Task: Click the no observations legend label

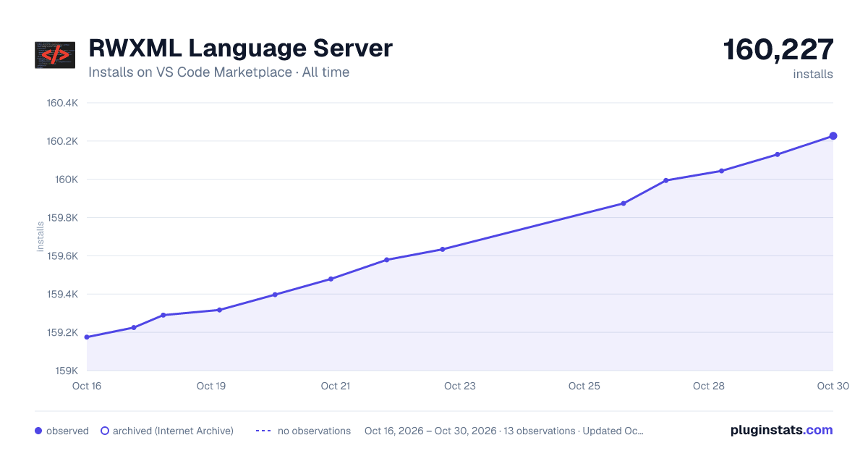Action: coord(314,431)
